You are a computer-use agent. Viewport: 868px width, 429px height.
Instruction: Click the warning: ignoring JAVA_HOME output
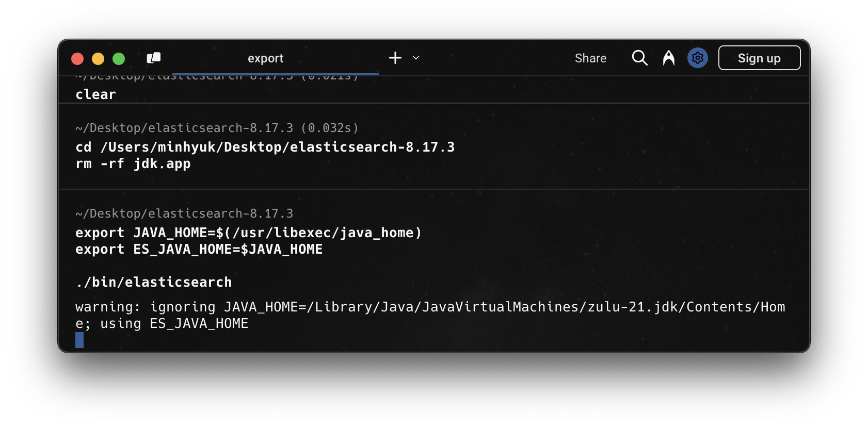pyautogui.click(x=429, y=307)
